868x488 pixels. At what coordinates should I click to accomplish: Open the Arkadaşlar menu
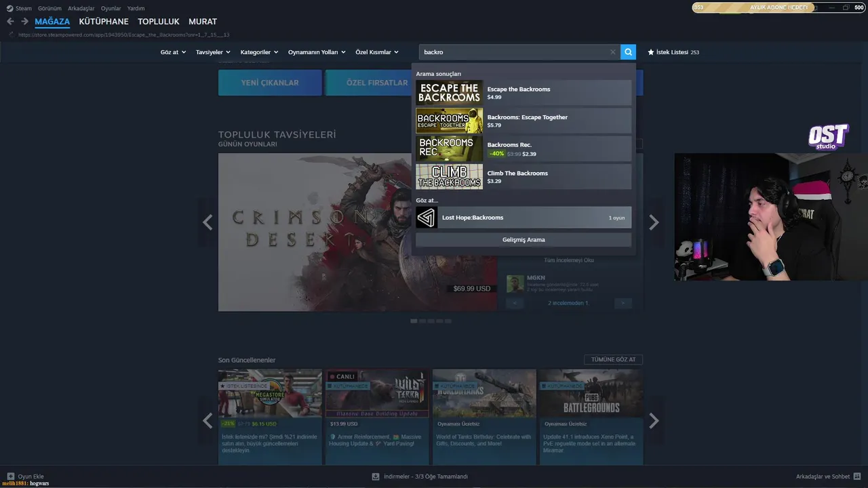point(81,8)
